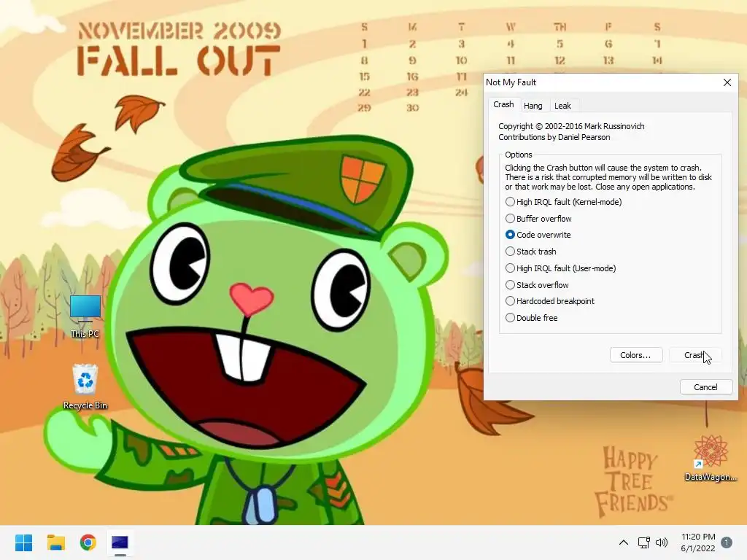Choose the Double free option
This screenshot has height=560, width=747.
[531, 318]
